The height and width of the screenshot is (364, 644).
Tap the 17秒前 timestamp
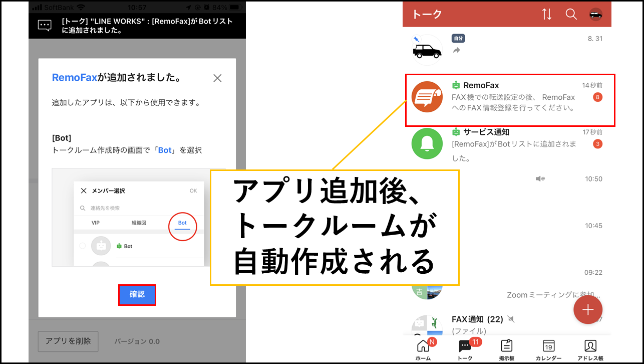[x=592, y=132]
